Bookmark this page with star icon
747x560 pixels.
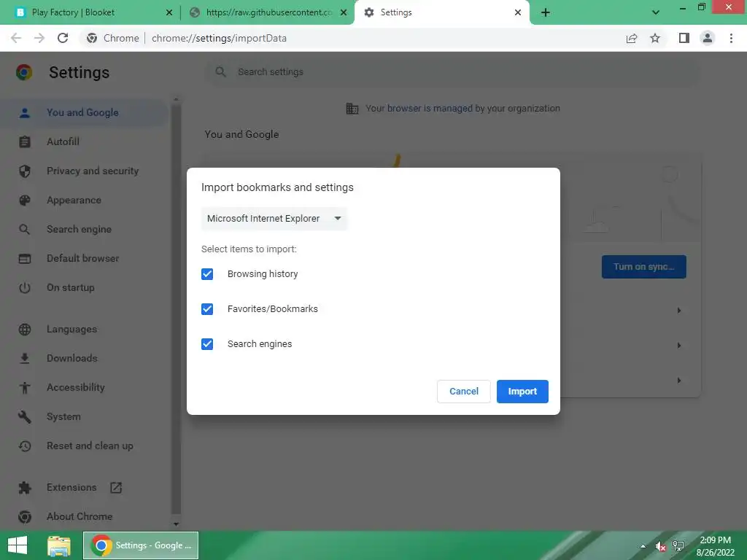click(x=655, y=38)
